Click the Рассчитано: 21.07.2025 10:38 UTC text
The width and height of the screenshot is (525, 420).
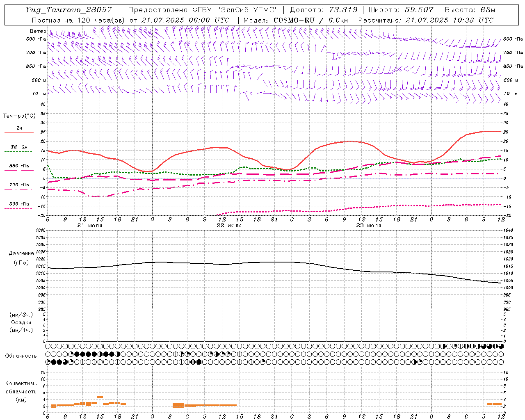426,20
